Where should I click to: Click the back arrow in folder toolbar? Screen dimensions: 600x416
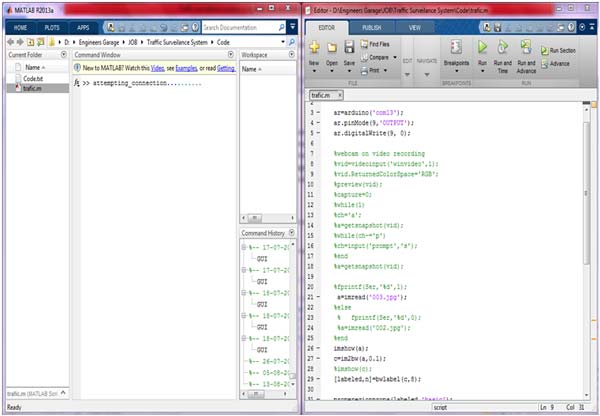point(10,42)
